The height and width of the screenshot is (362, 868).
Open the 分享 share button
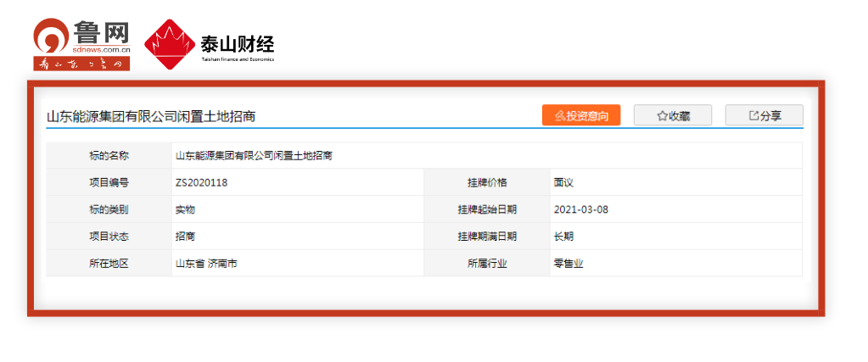[764, 116]
